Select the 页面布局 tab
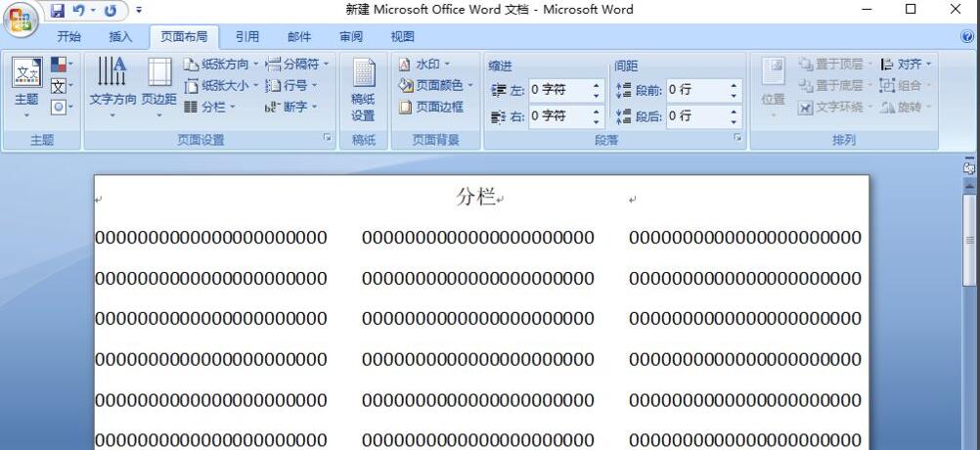 pos(184,37)
